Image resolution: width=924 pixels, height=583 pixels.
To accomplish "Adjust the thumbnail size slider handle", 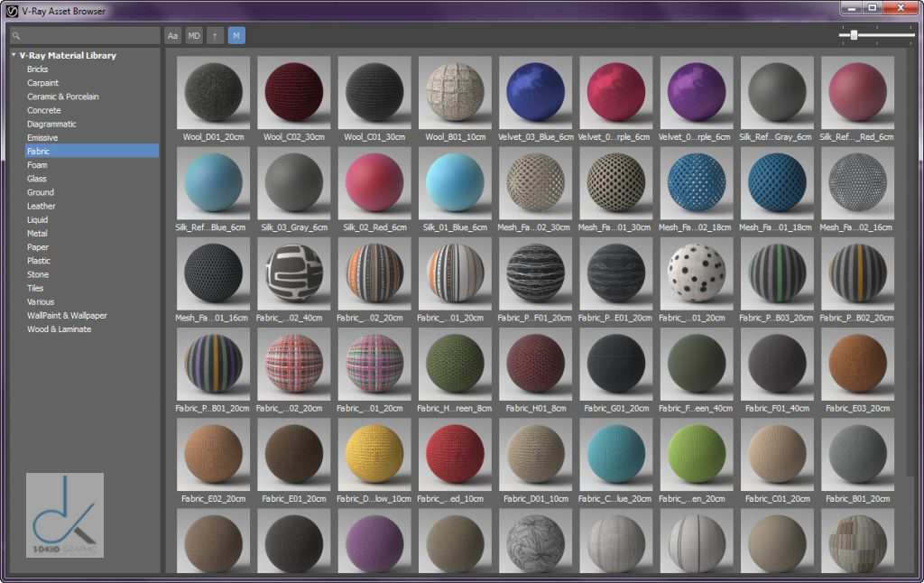I will (x=854, y=35).
